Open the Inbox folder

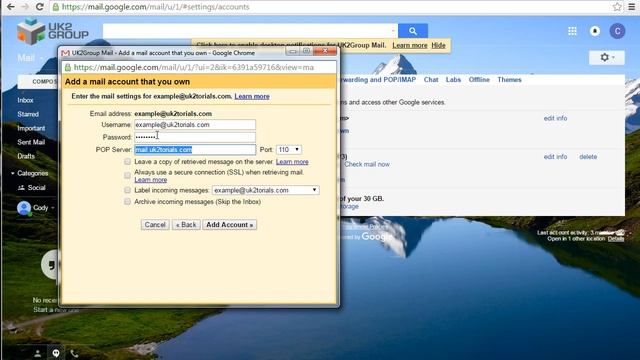coord(25,100)
